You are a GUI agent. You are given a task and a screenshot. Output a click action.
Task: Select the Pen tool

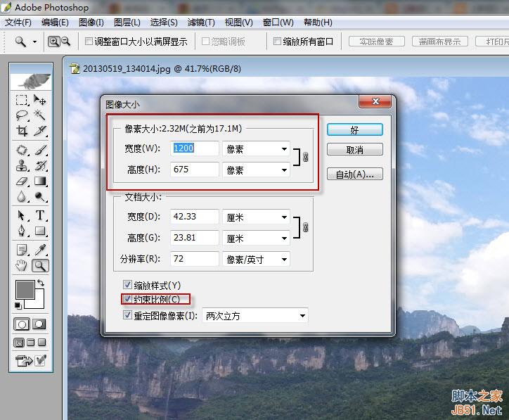point(22,231)
